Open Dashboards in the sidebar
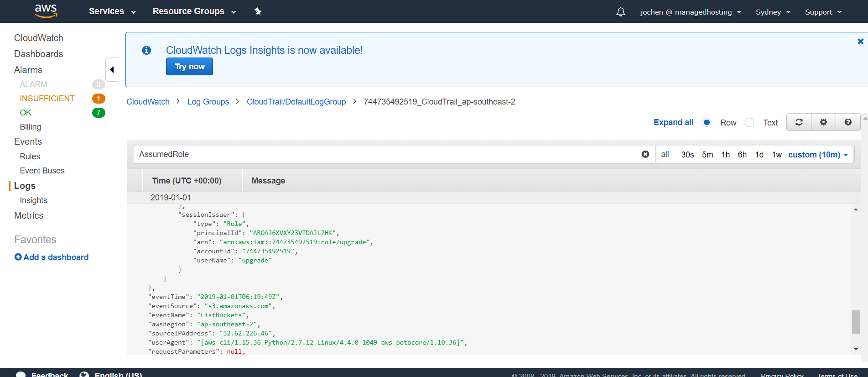Screen dimensions: 868x377 38,54
